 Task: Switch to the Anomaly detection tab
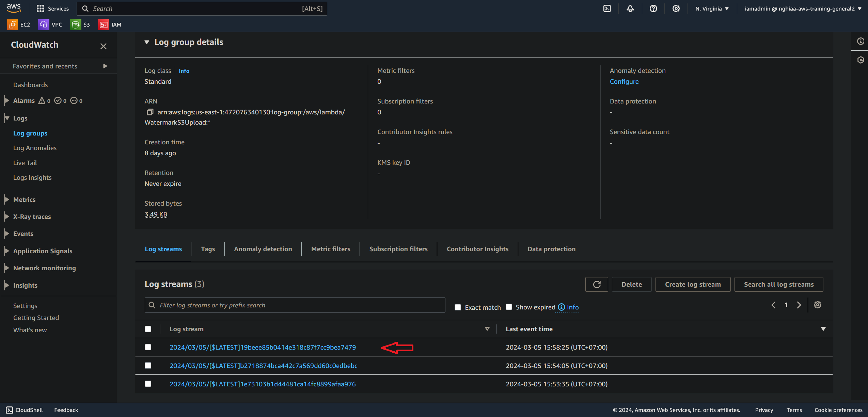263,249
